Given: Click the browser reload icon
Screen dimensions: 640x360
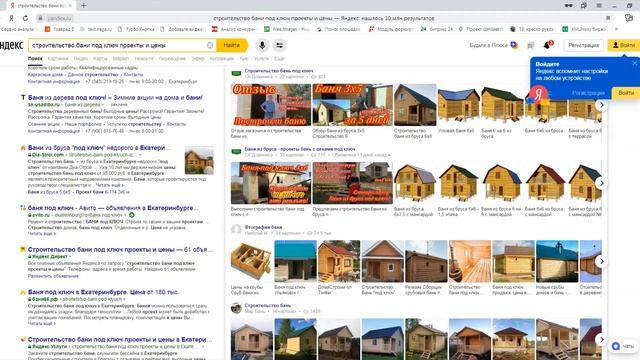Looking at the screenshot, I should click(25, 18).
